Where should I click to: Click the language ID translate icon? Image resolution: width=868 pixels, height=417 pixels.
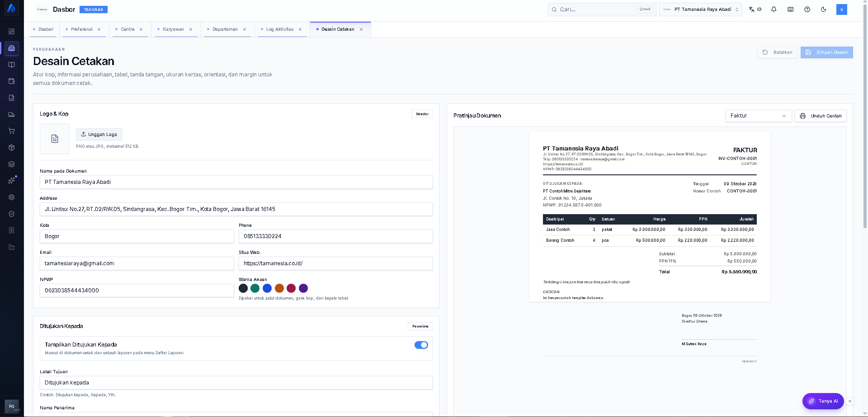click(755, 9)
